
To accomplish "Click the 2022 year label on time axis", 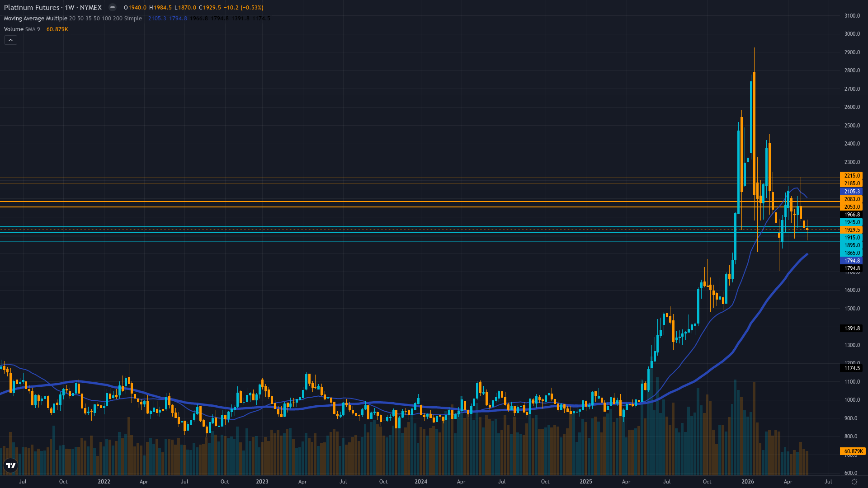I will [x=104, y=482].
